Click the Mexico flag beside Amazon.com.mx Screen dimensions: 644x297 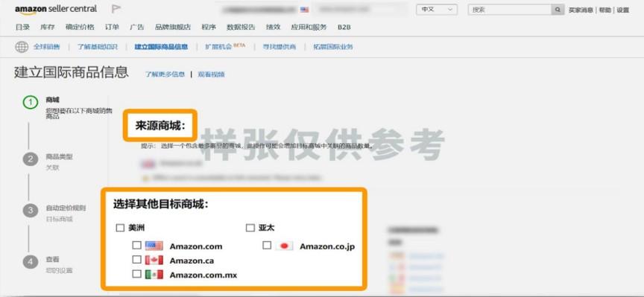coord(154,275)
